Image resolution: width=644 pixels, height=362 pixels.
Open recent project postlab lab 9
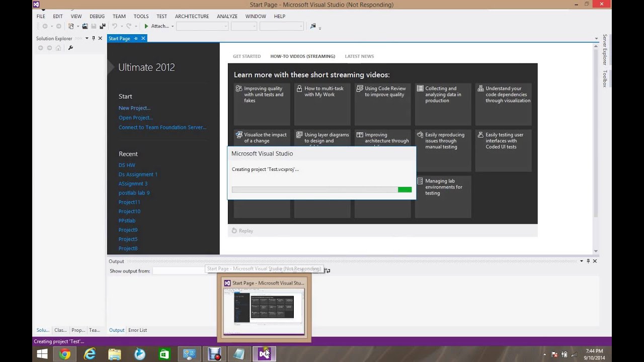tap(134, 193)
